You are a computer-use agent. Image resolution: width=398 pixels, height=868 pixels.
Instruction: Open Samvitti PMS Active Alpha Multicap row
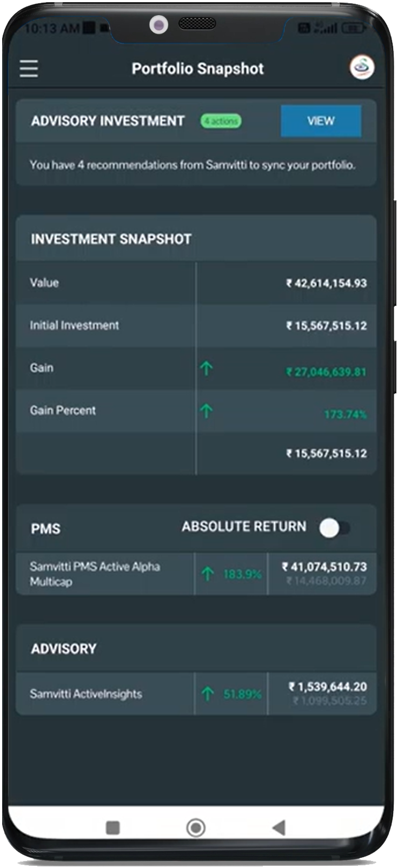pos(95,574)
